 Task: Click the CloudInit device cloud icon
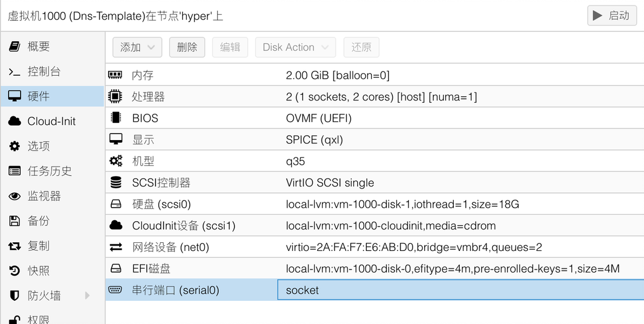[x=116, y=226]
